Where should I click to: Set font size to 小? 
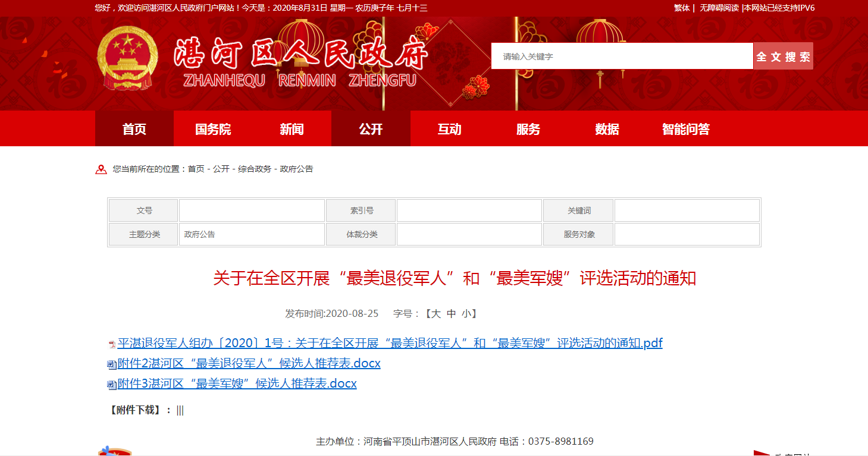click(465, 314)
